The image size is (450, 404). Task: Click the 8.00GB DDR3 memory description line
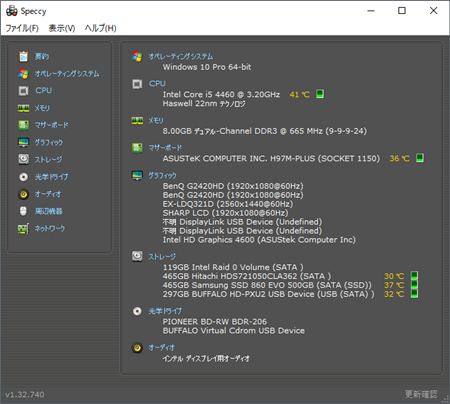click(x=265, y=131)
